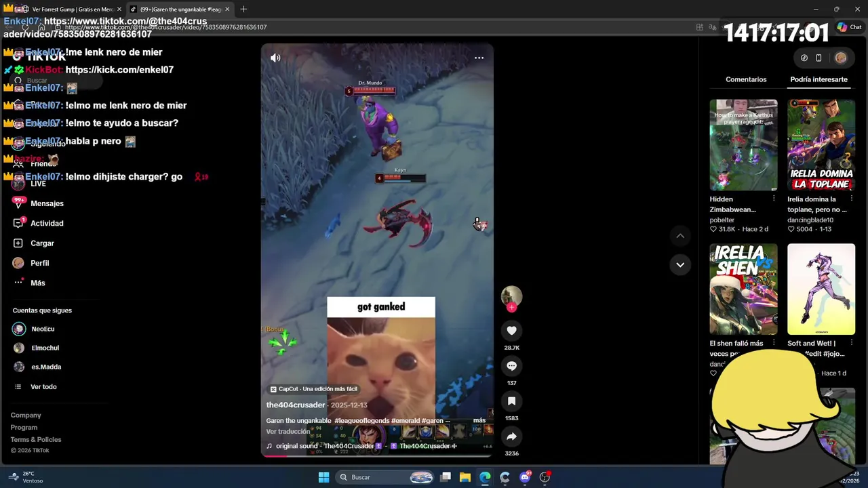Expand the Más menu in the sidebar
The width and height of the screenshot is (868, 488).
point(37,283)
